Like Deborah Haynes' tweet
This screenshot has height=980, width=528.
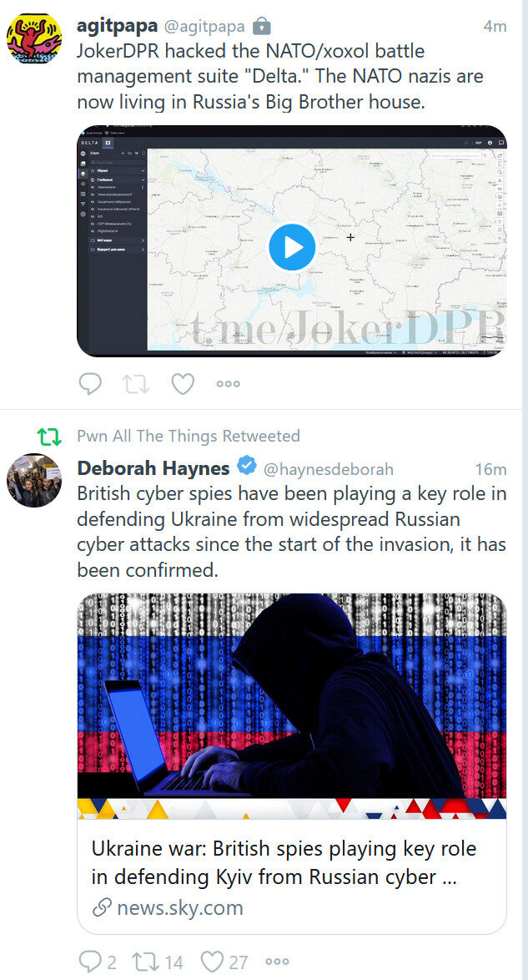224,962
